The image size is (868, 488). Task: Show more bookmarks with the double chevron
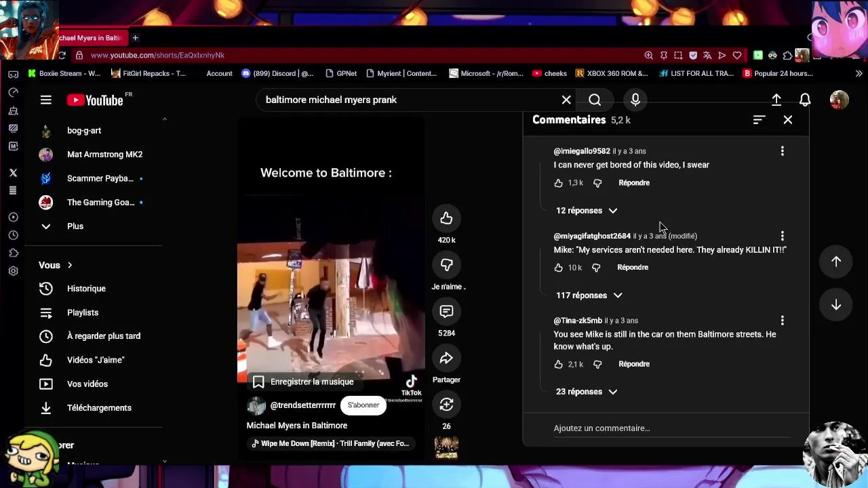pyautogui.click(x=859, y=73)
